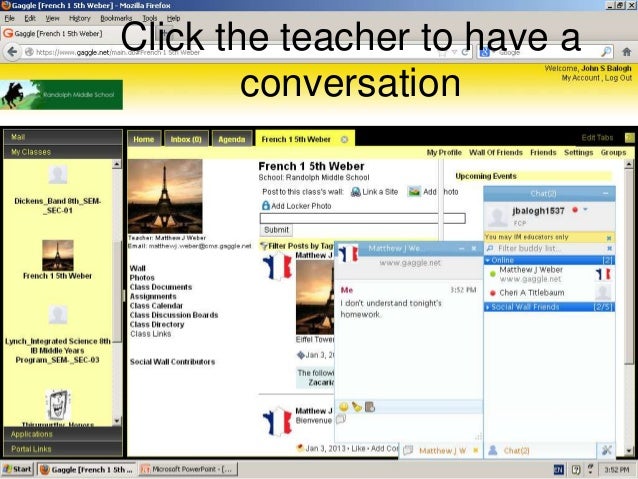Click the France flag in chat window header
Screen dimensions: 638x479
click(x=347, y=253)
